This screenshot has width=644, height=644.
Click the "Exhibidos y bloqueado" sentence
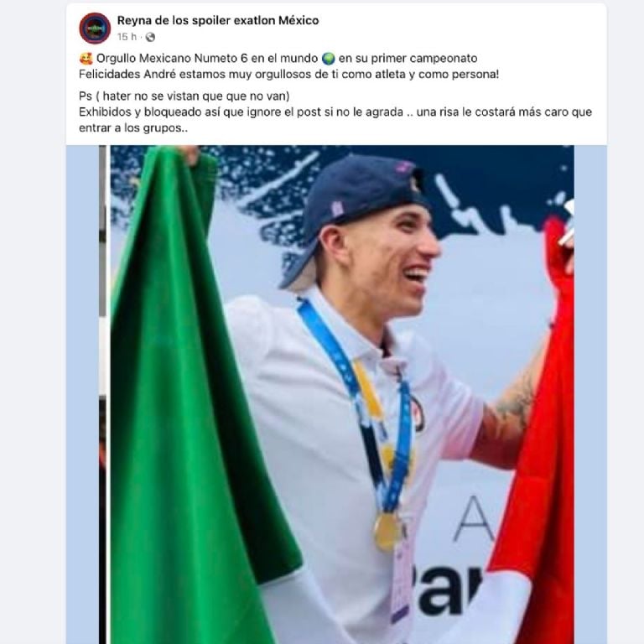point(335,112)
